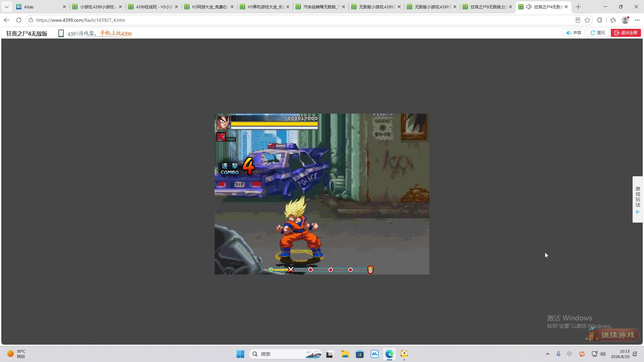Click the green start marker on stage progress
The image size is (644, 362).
click(271, 270)
